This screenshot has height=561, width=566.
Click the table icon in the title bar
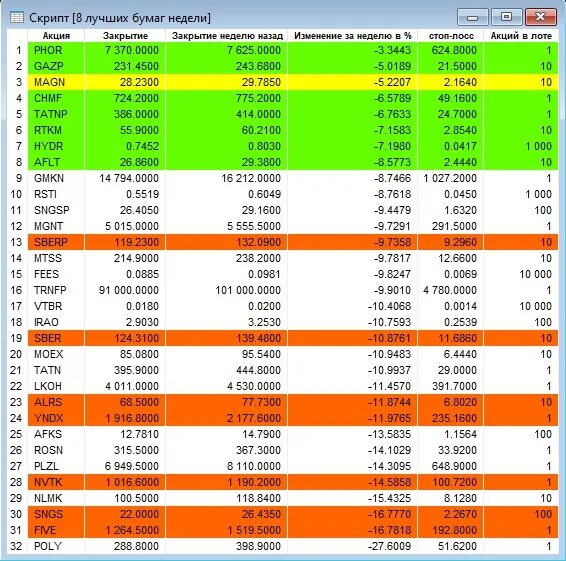[17, 17]
